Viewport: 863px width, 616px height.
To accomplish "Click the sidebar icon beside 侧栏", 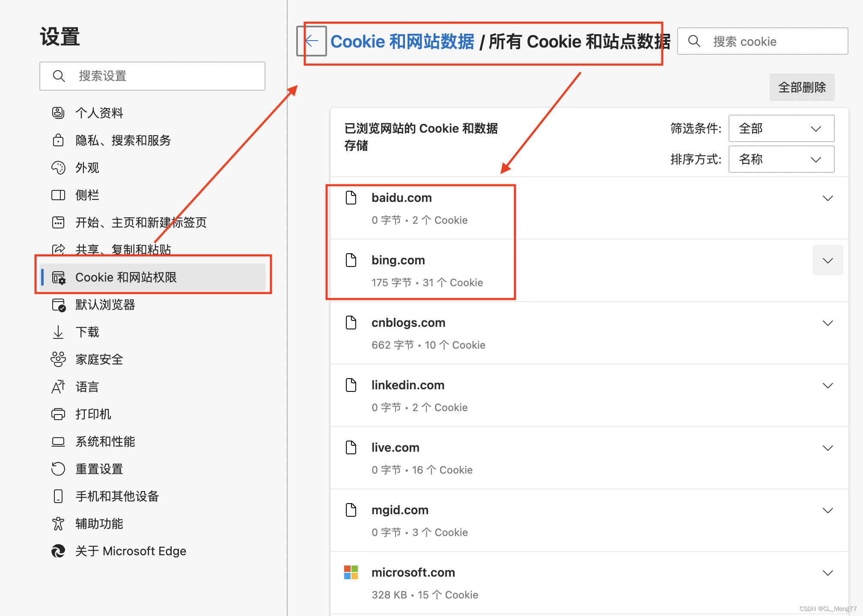I will pyautogui.click(x=58, y=195).
